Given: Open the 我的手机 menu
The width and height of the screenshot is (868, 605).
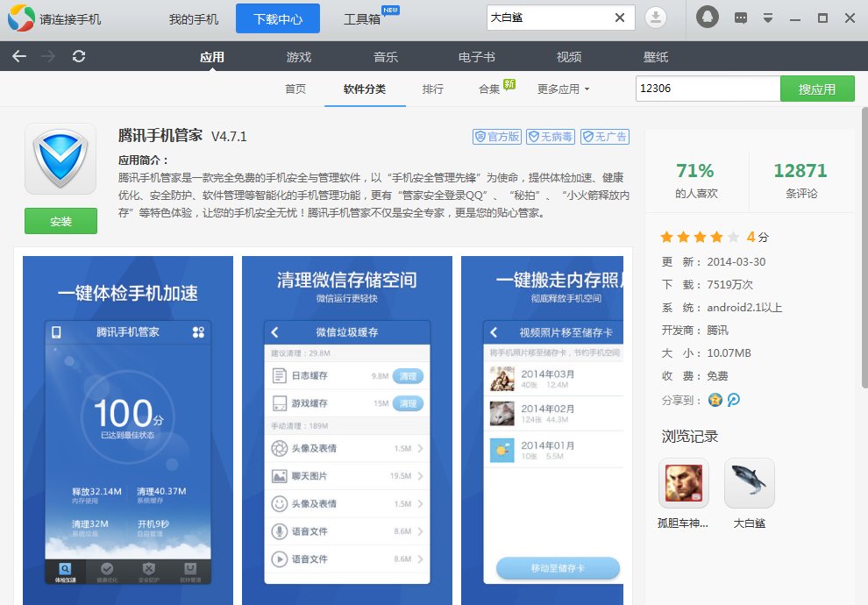Looking at the screenshot, I should click(194, 17).
